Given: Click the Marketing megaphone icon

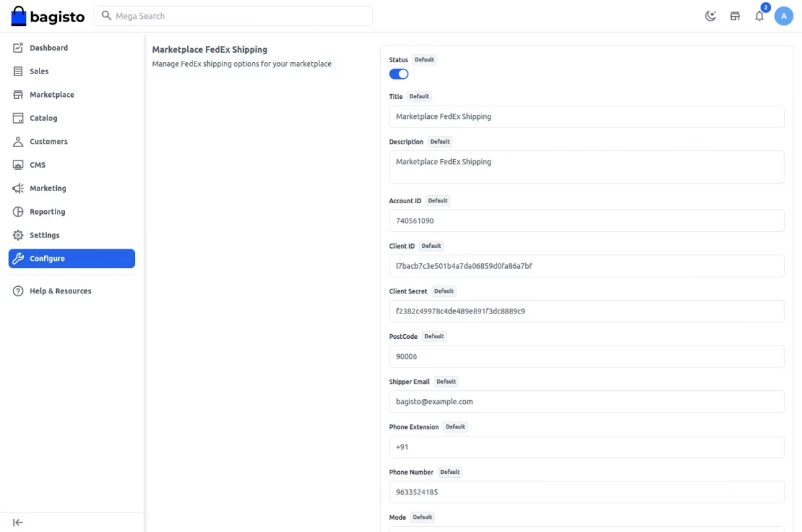Looking at the screenshot, I should click(18, 188).
